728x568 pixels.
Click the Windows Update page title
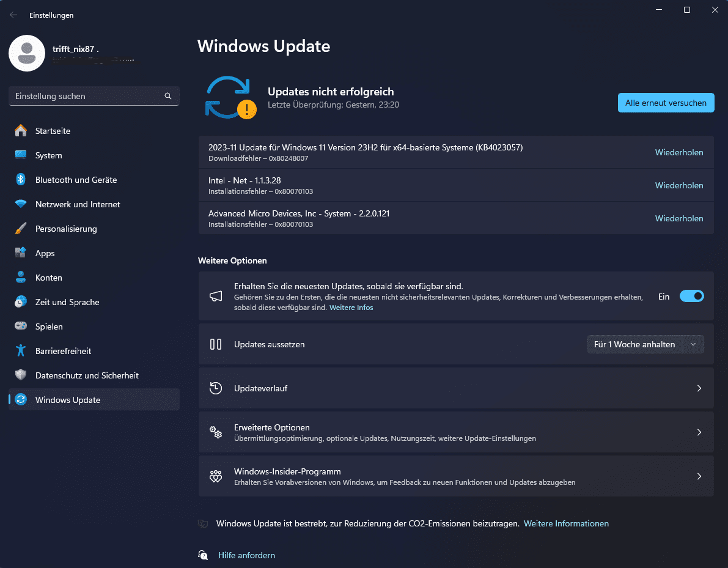[263, 46]
